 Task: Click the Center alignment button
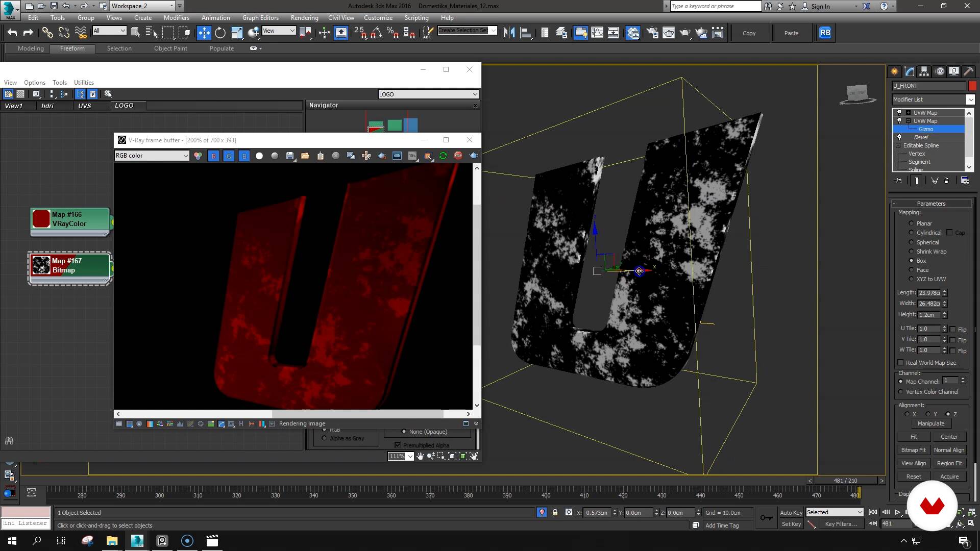click(949, 437)
